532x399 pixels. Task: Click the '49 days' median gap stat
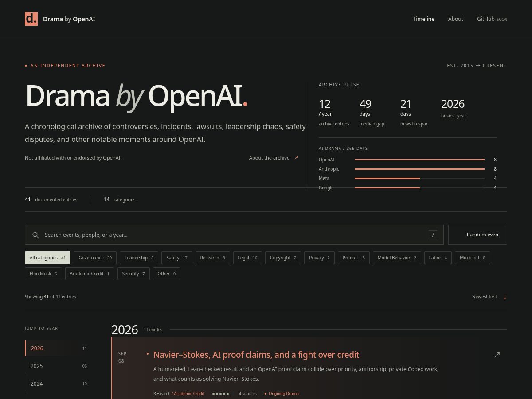(372, 113)
